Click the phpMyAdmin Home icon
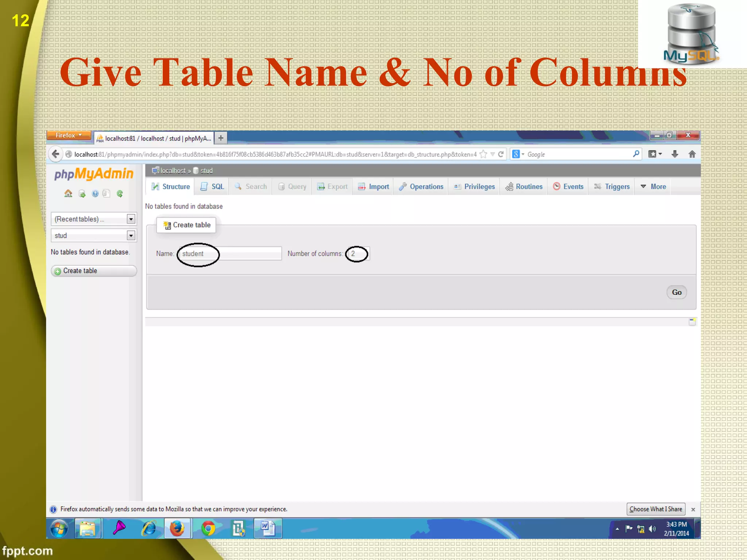This screenshot has height=560, width=747. click(68, 194)
